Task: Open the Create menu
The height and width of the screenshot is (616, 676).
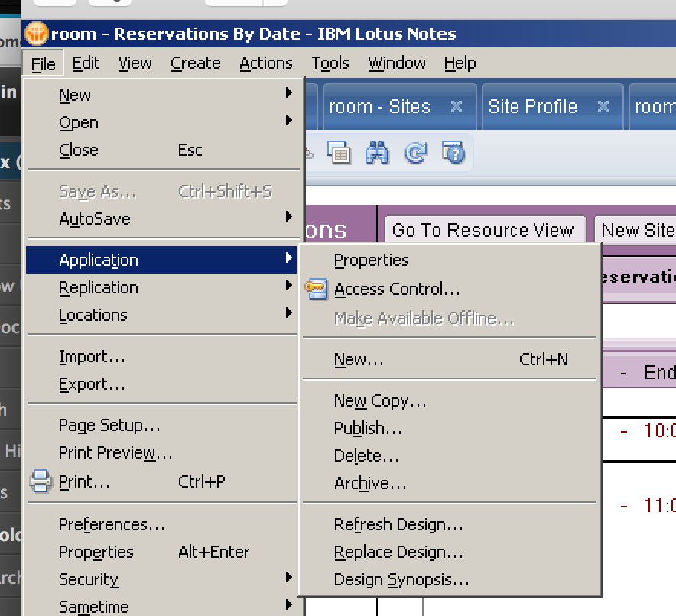Action: (x=195, y=63)
